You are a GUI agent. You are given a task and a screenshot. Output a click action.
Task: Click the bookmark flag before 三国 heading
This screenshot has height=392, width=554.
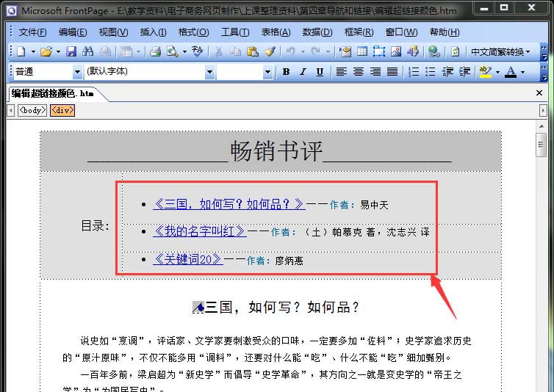(x=198, y=308)
